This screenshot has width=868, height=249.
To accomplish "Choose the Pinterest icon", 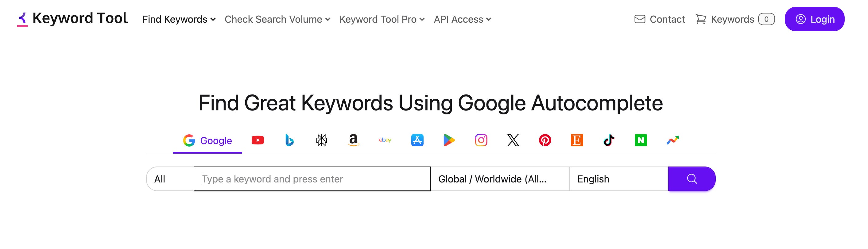I will coord(545,140).
